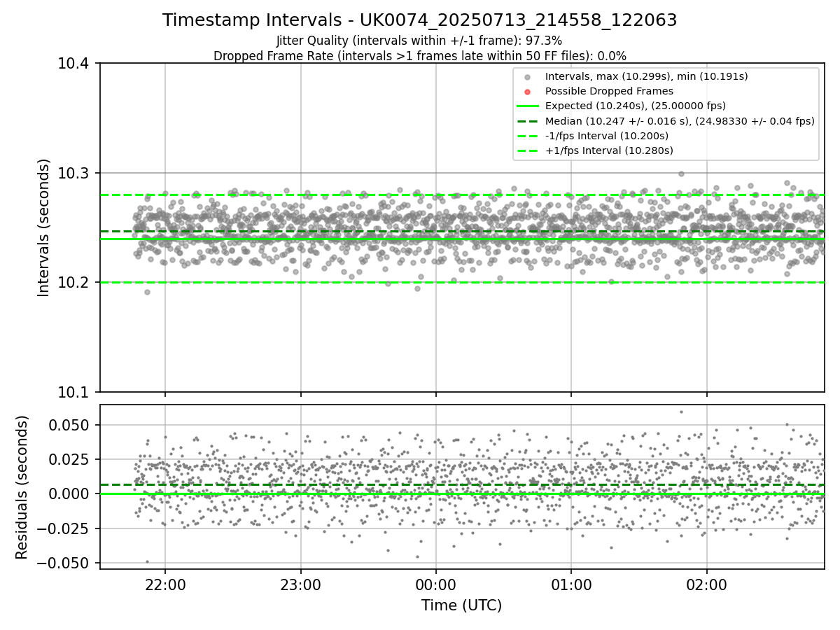The height and width of the screenshot is (630, 840).
Task: Click the minimum interval outlier point near 10.191s
Action: tap(147, 292)
